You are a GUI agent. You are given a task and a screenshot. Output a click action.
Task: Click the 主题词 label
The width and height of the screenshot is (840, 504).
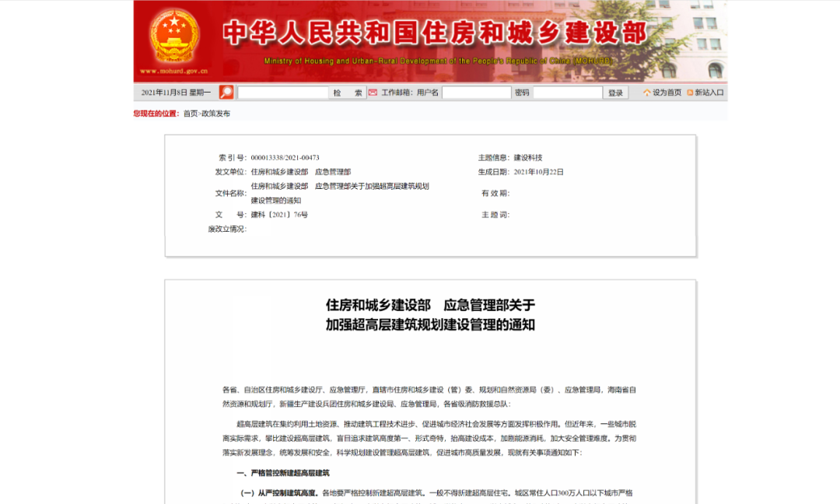click(x=495, y=215)
